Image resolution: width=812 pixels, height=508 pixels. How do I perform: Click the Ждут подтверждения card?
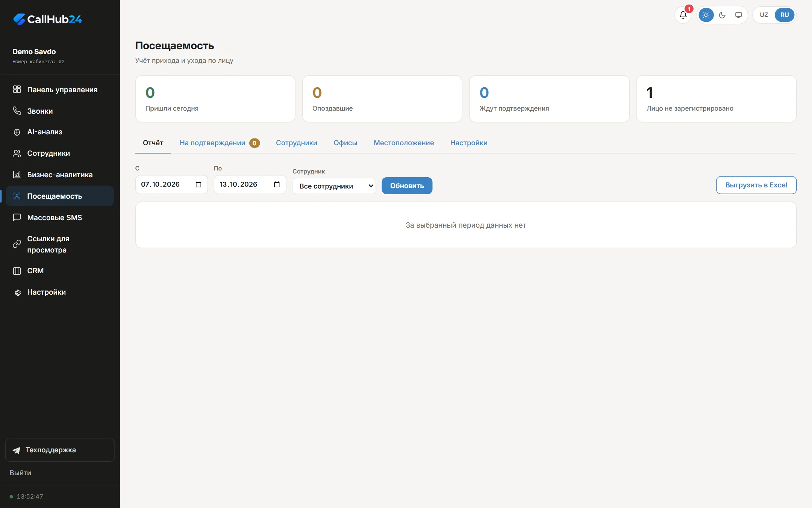[549, 99]
